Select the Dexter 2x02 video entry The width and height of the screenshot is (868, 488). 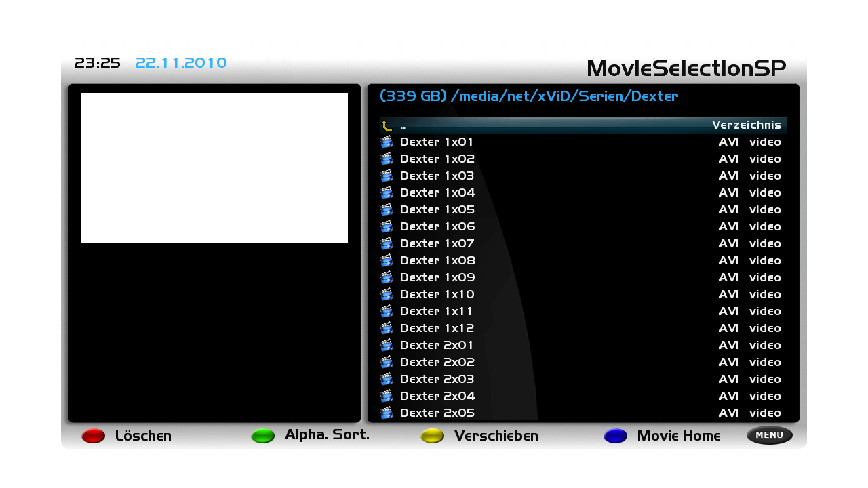click(583, 362)
